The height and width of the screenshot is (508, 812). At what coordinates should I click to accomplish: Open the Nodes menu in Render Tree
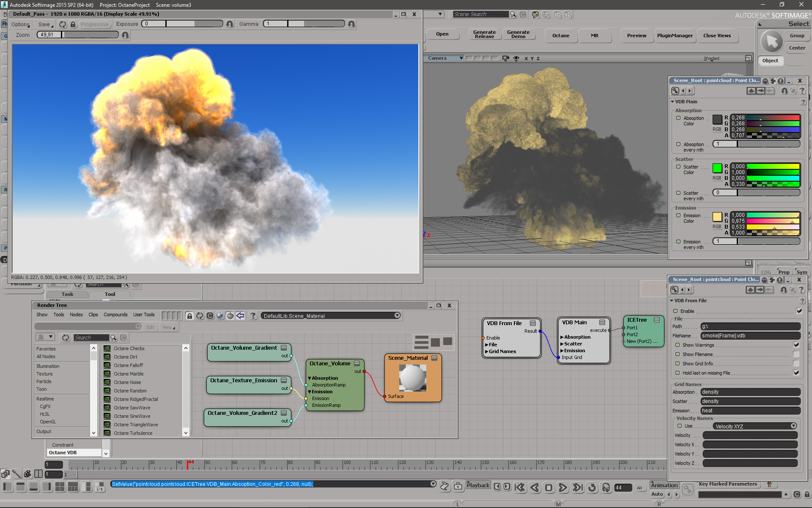point(76,315)
